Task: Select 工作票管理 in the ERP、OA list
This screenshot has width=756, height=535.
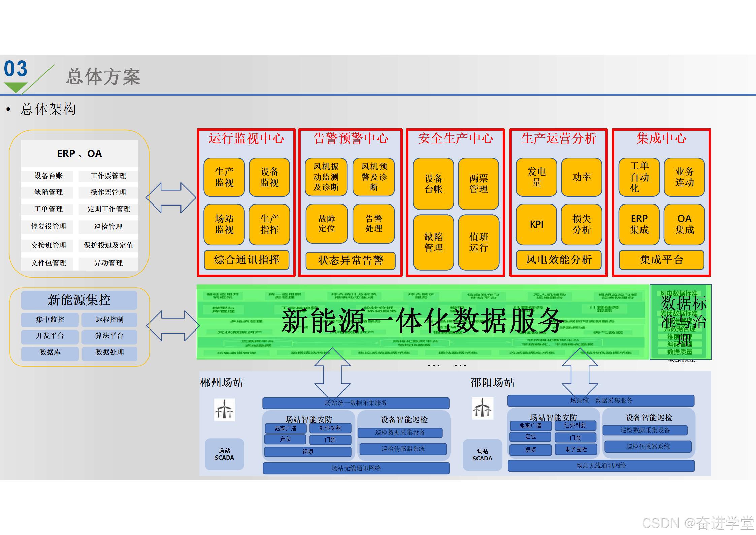Action: 108,176
